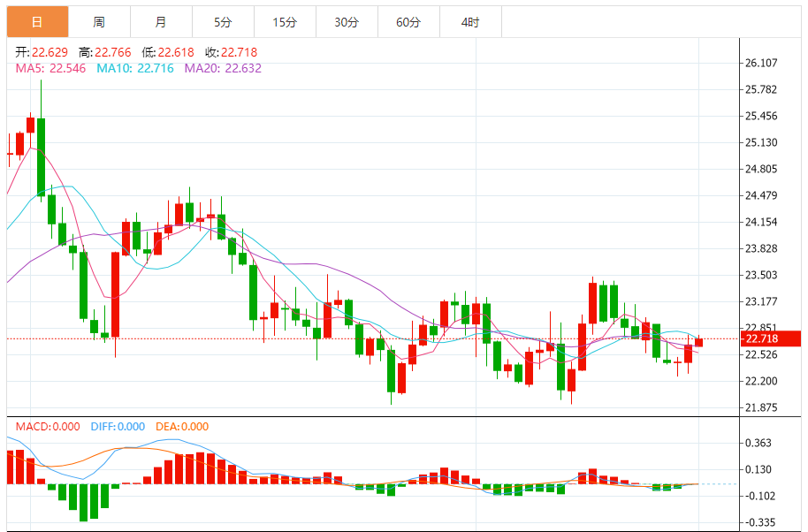
Task: Click the 0.363 MACD axis label
Action: point(758,444)
